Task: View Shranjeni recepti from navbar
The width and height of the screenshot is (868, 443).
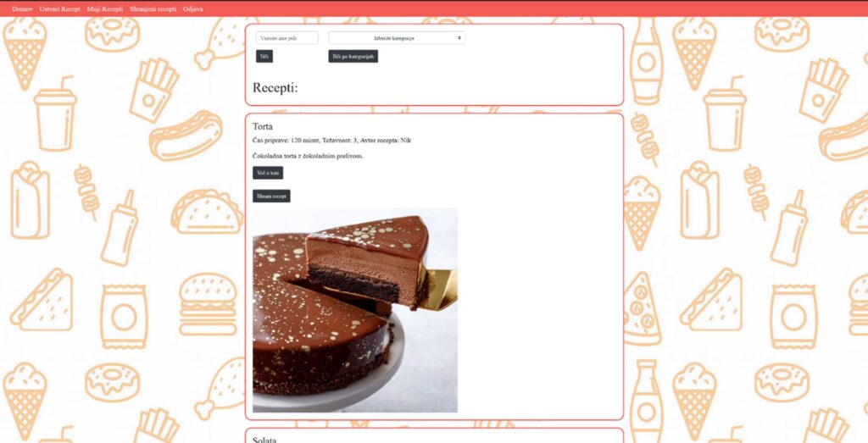Action: (153, 8)
